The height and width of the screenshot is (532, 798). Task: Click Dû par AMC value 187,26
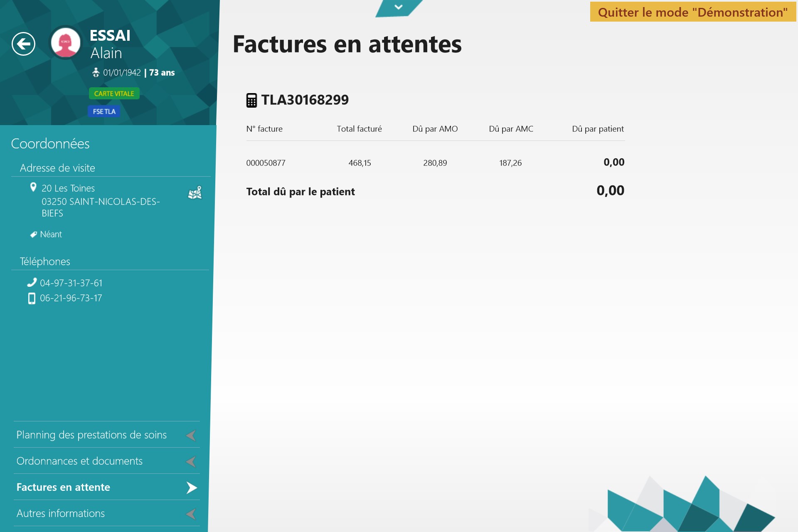pos(510,163)
